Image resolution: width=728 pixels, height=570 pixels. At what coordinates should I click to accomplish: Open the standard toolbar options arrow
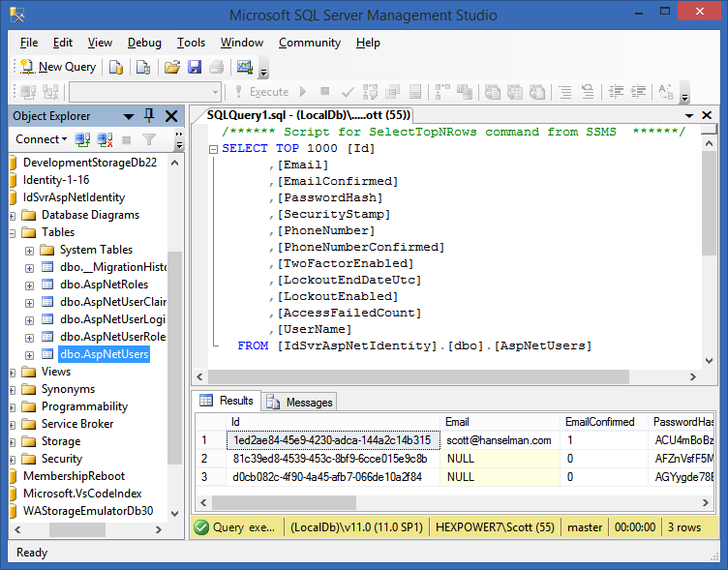tap(263, 71)
